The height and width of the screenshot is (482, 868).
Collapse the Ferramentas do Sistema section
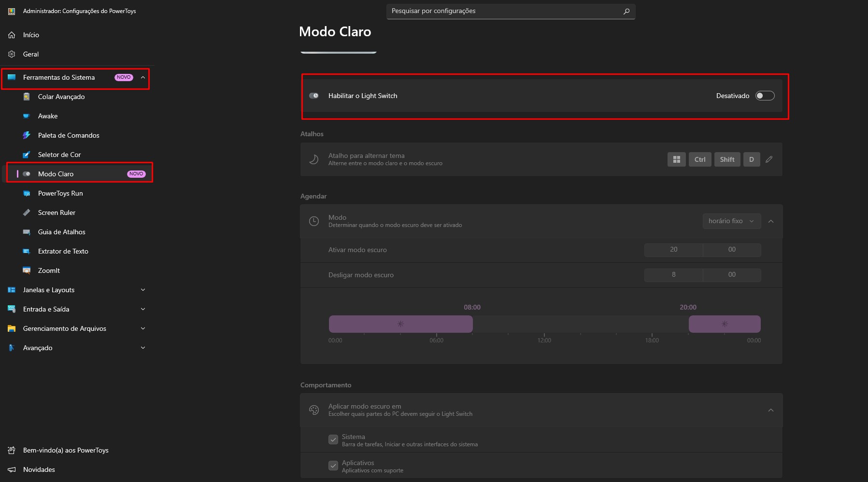[x=142, y=77]
